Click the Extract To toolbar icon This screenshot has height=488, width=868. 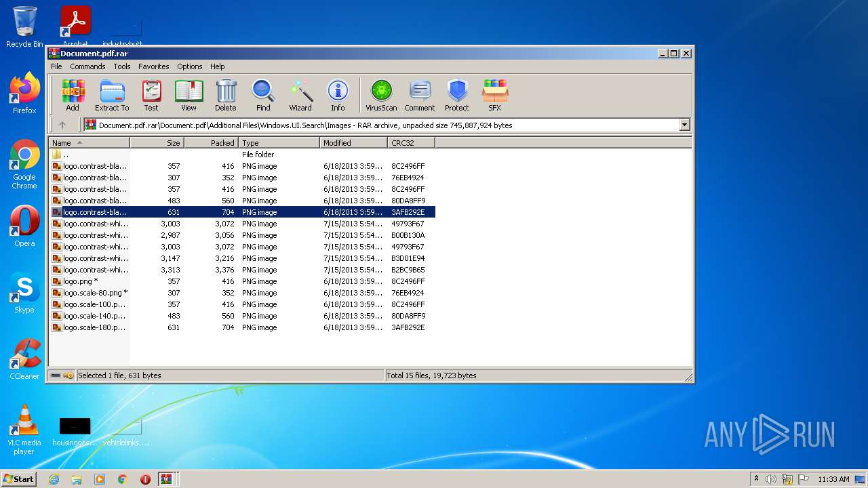[112, 96]
